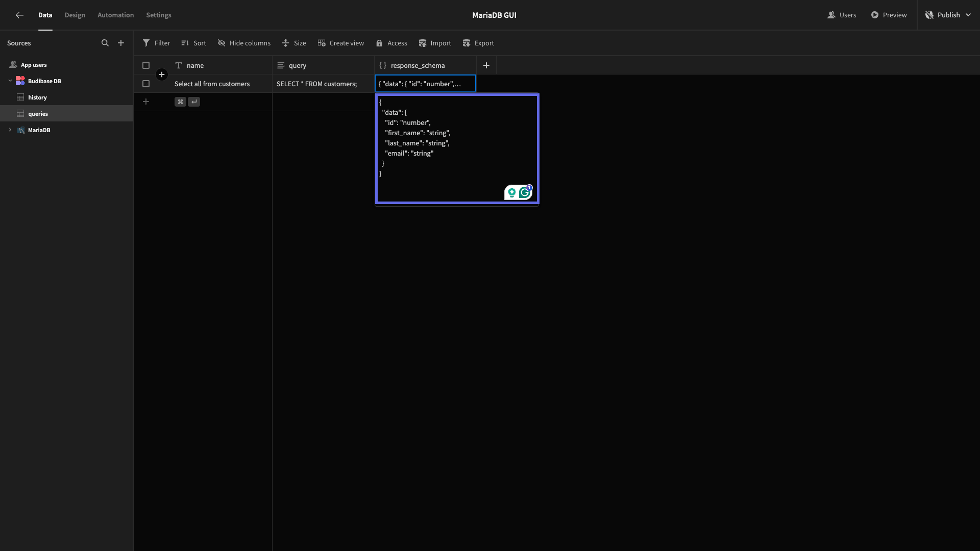This screenshot has height=551, width=980.
Task: Click the back arrow icon
Action: [19, 15]
